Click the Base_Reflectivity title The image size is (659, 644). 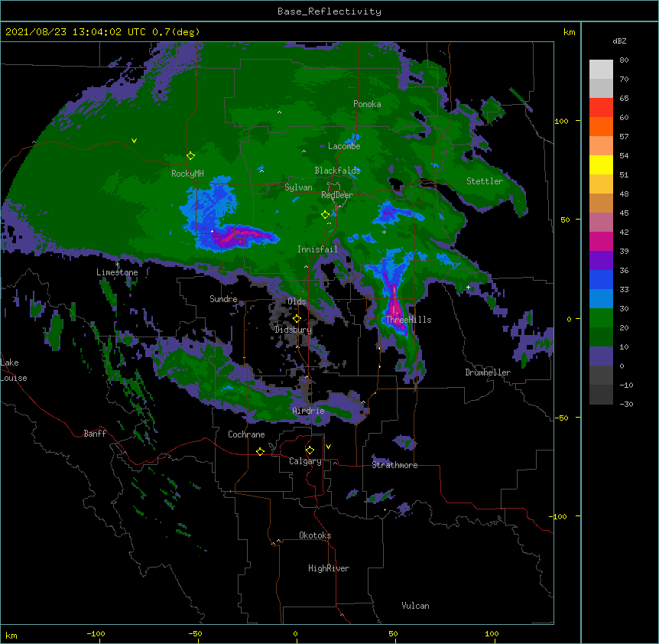pos(329,11)
